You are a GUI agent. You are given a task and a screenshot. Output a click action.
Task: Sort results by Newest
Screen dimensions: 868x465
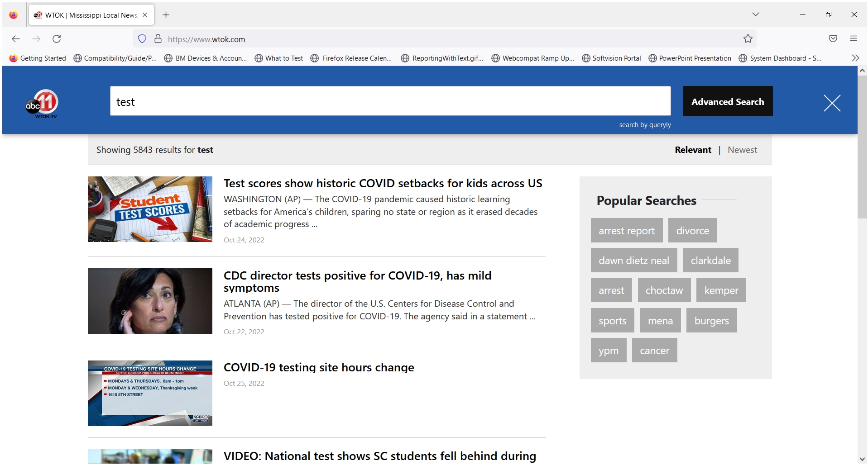click(742, 150)
